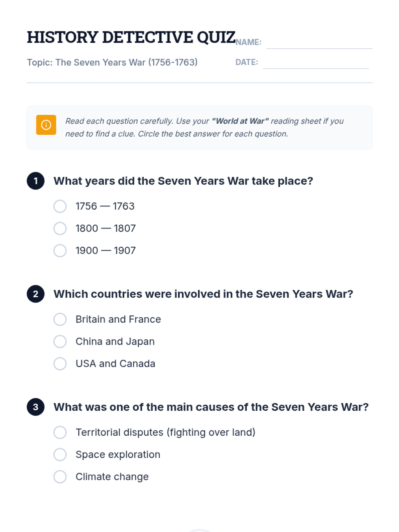The width and height of the screenshot is (399, 532).
Task: Click the NAME input line
Action: [319, 43]
